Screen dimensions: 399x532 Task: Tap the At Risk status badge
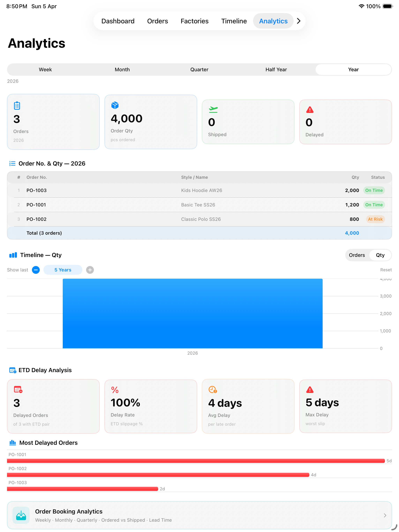[x=375, y=219]
